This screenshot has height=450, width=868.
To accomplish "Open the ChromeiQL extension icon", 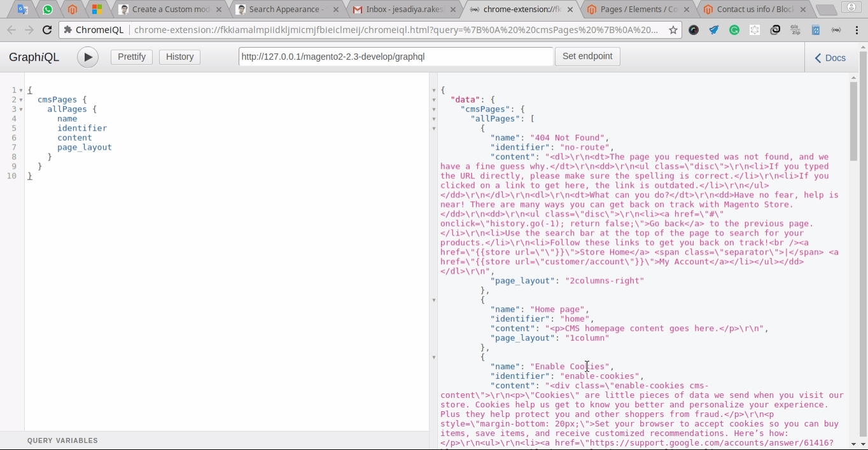I will pyautogui.click(x=837, y=30).
